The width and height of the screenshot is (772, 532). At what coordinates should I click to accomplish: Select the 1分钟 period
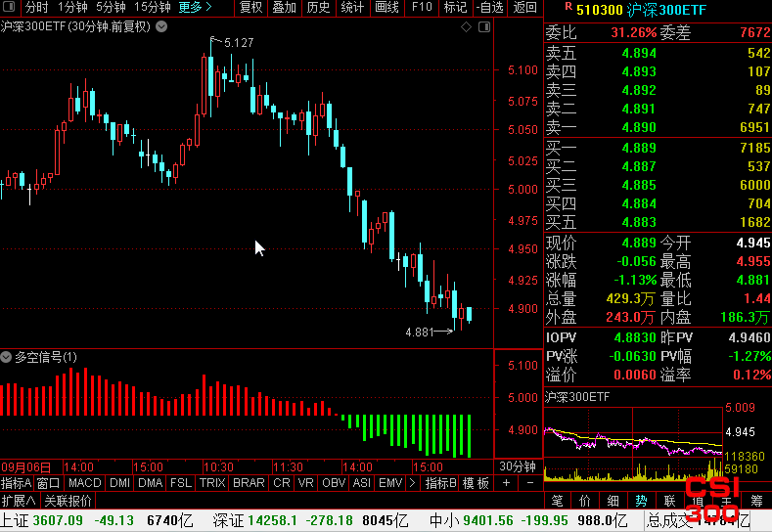coord(72,8)
